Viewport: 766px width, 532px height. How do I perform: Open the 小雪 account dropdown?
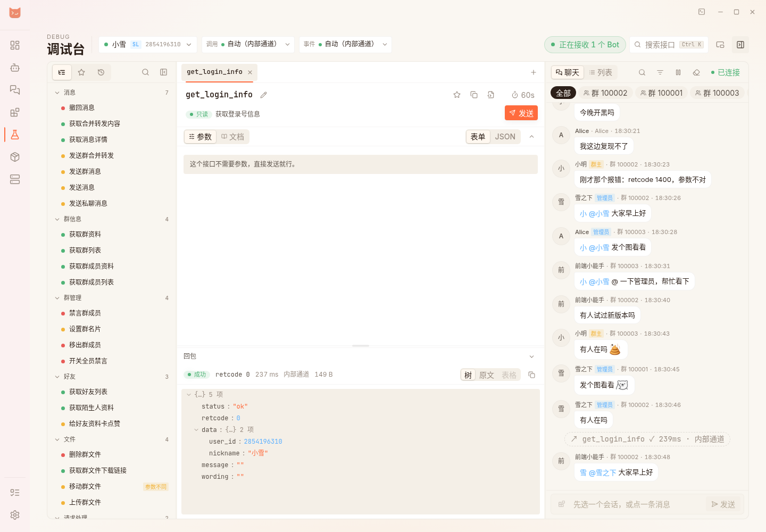point(148,45)
